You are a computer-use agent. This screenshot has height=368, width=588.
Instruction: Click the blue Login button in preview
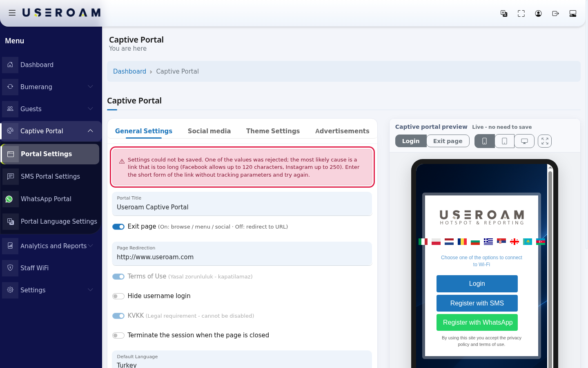point(477,284)
